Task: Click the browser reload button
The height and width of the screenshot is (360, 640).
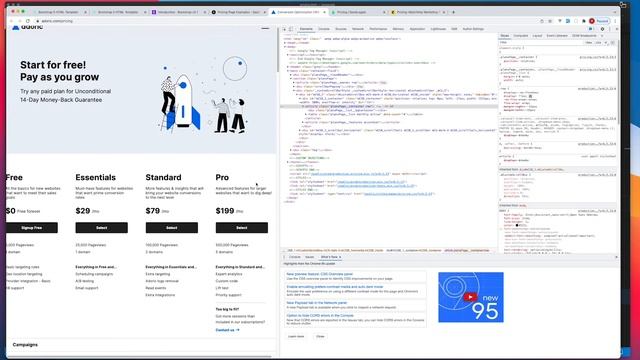Action: pos(28,21)
